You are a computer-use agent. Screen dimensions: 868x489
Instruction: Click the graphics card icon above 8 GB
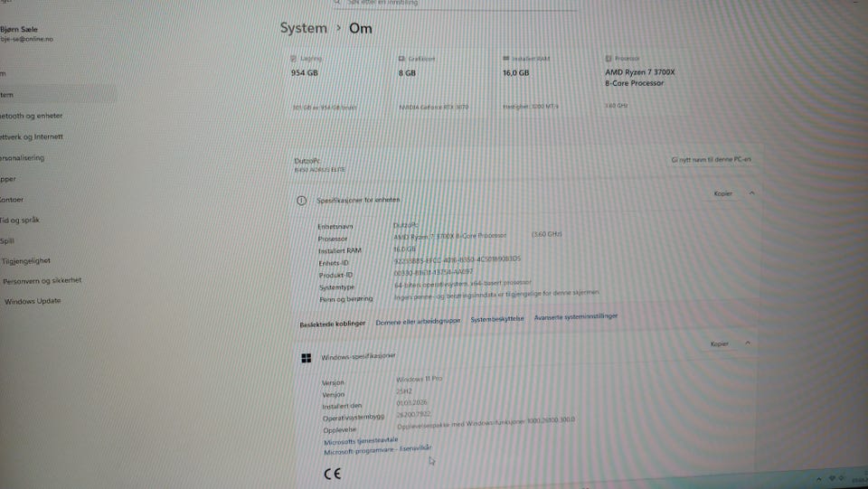pos(401,58)
